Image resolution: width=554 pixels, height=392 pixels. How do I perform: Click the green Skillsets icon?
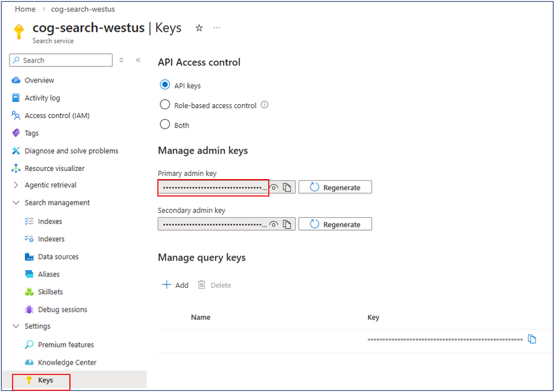pyautogui.click(x=29, y=292)
